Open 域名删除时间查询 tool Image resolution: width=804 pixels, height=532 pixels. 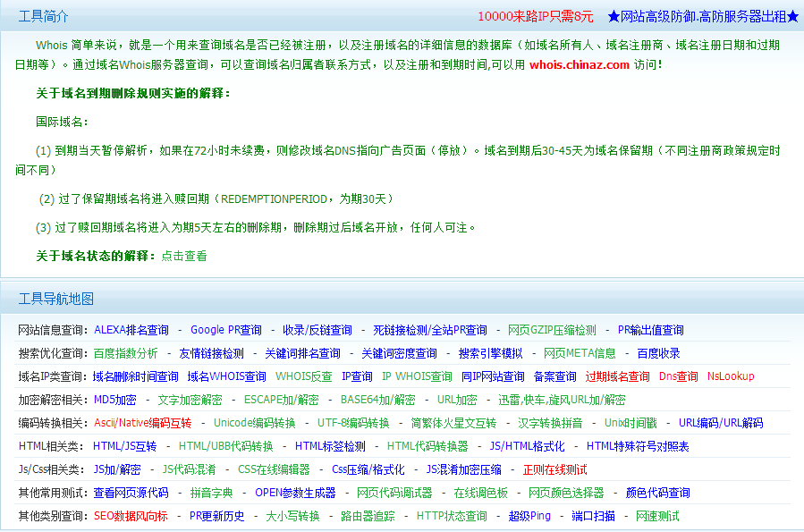point(135,376)
